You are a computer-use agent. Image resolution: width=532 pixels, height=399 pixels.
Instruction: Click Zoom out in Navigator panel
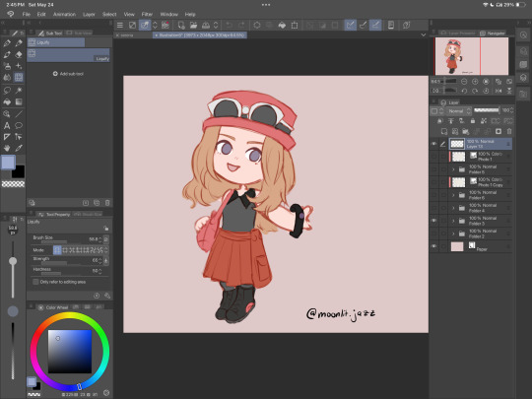(x=464, y=82)
